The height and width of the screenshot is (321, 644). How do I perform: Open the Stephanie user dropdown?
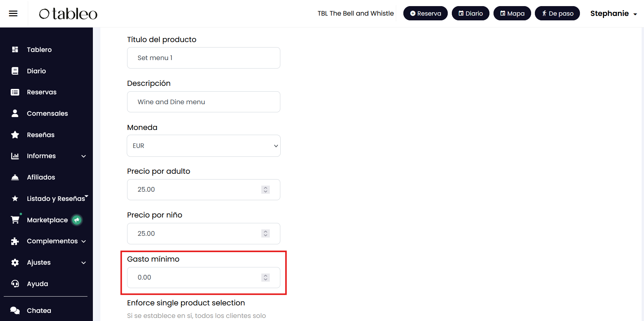(613, 14)
